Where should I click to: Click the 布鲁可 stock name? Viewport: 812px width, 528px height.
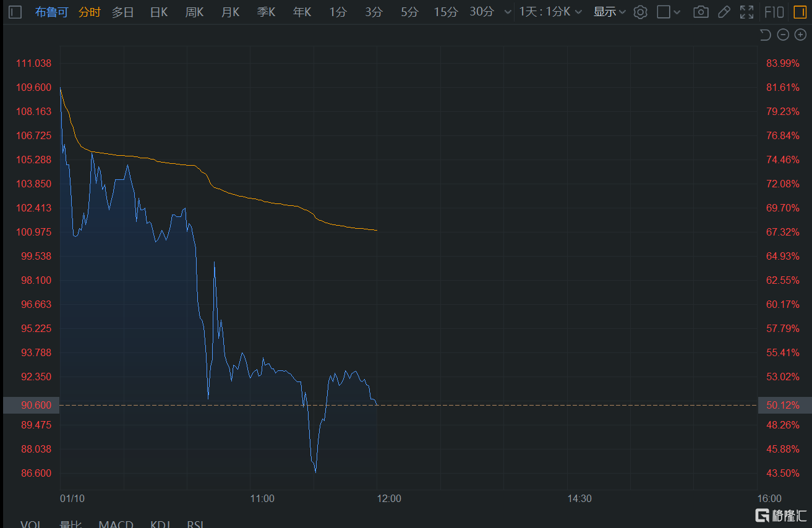coord(51,12)
